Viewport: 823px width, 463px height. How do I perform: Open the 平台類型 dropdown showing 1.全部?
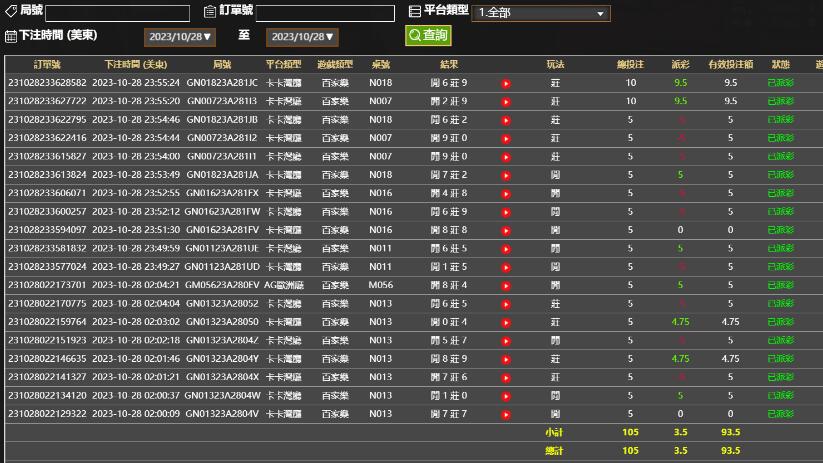[x=541, y=13]
